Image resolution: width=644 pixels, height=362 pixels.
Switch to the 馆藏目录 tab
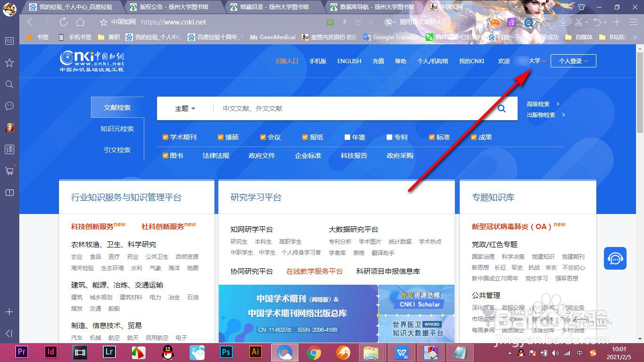pos(274,7)
